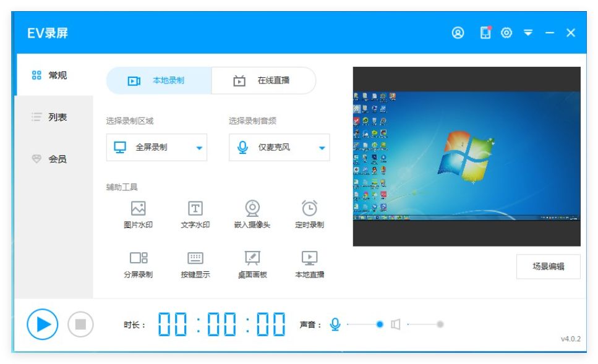Click the v4.0.2 version label
This screenshot has width=598, height=364.
(571, 339)
